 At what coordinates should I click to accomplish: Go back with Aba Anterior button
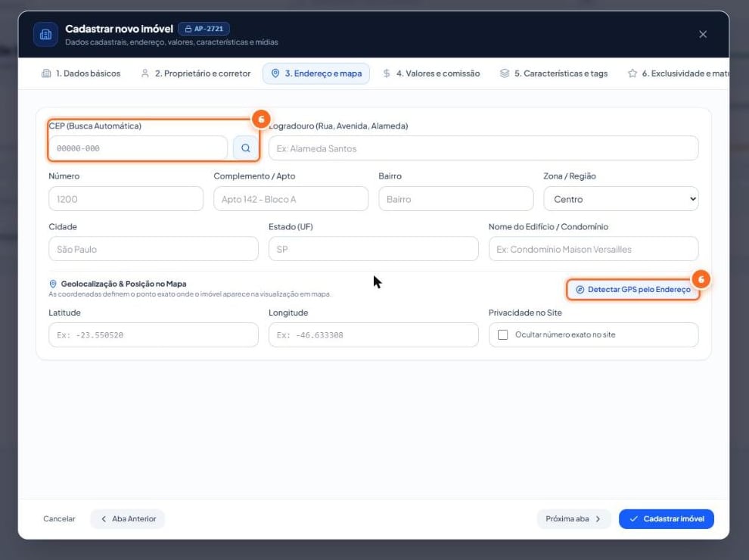coord(128,519)
